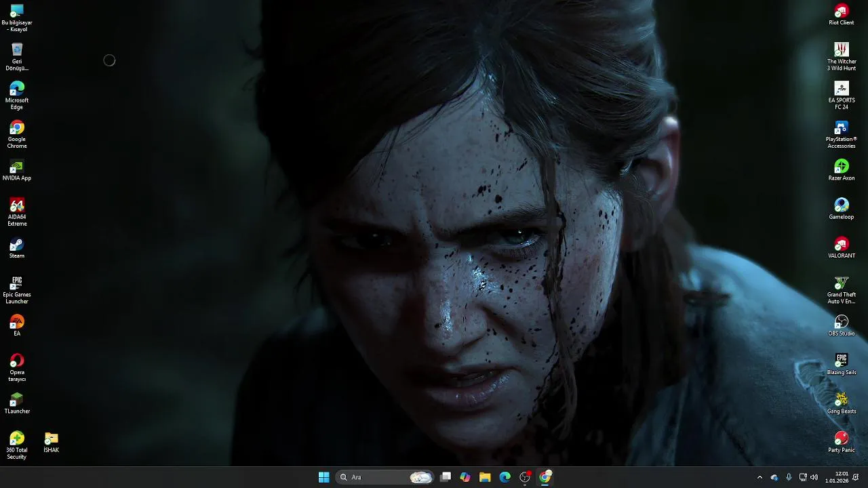Select the Grand Theft Auto V icon
The image size is (868, 488).
click(x=842, y=290)
